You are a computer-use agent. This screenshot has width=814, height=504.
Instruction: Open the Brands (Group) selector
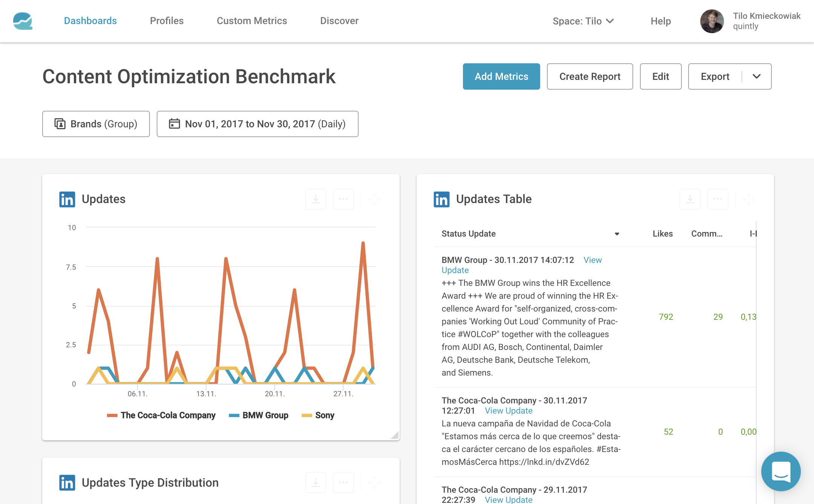click(x=96, y=124)
